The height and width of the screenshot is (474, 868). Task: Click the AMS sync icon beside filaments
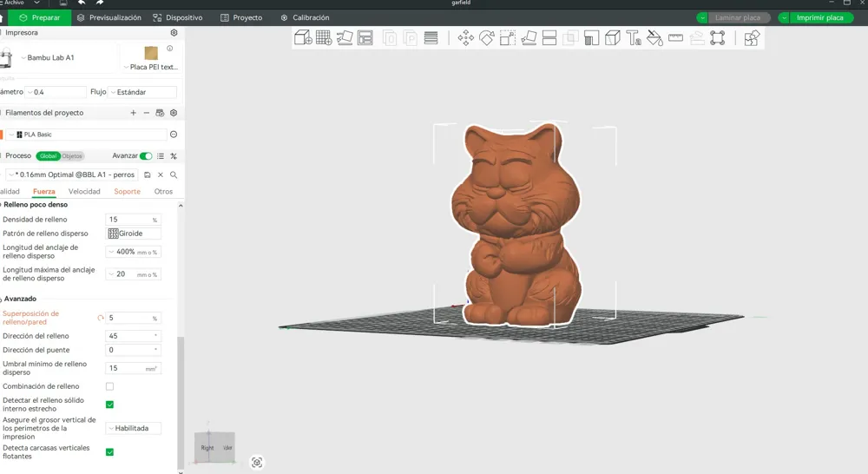[160, 113]
